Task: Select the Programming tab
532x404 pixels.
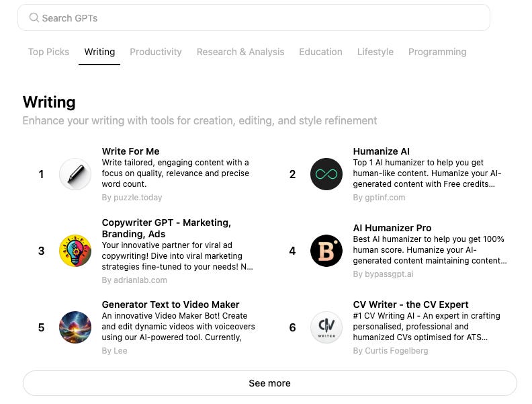Action: point(437,52)
